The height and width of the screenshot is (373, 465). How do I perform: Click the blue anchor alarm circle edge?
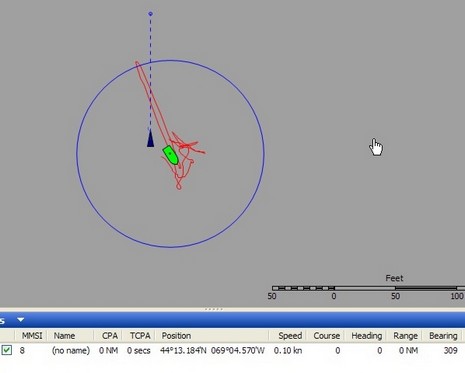(x=264, y=153)
